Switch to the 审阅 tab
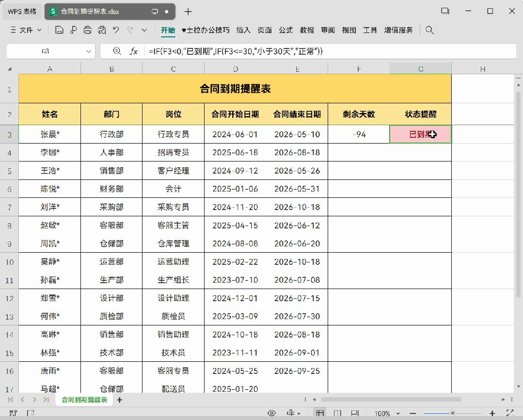Screen dimensions: 523x420 328,30
